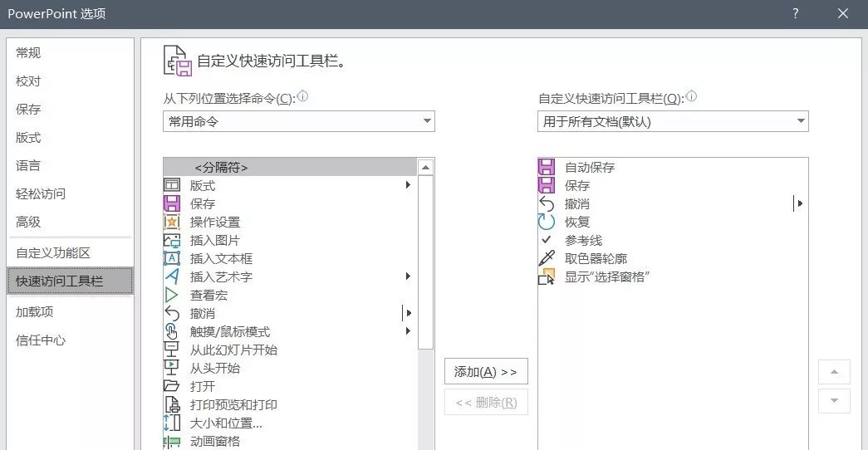868x450 pixels.
Task: Open the 高级 options category
Action: (70, 222)
